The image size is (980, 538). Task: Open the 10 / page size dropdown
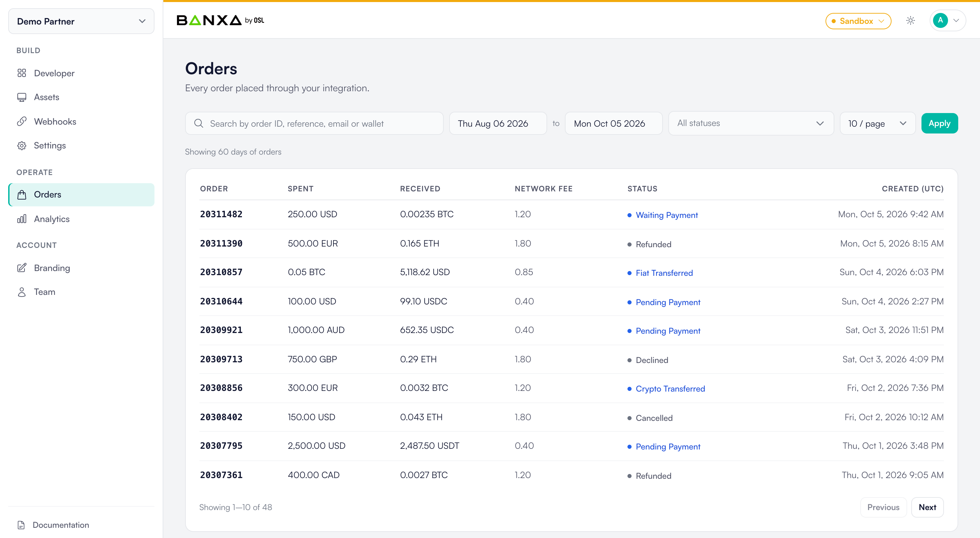coord(877,123)
